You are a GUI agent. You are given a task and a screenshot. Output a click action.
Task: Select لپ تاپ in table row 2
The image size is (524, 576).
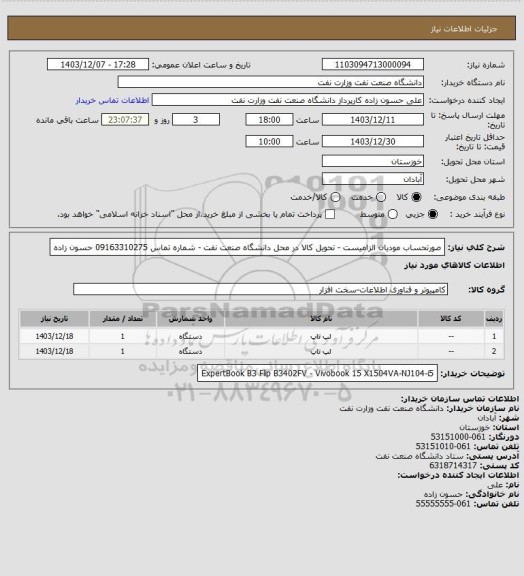pyautogui.click(x=321, y=352)
